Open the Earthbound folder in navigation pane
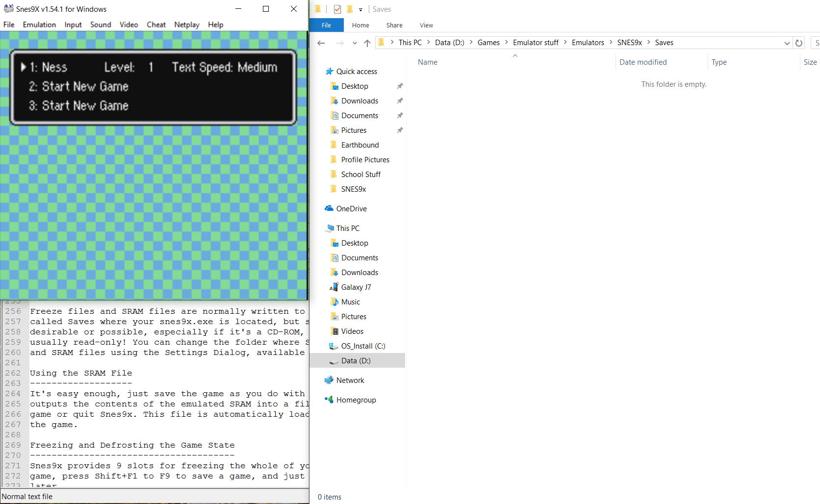This screenshot has height=504, width=820. tap(360, 145)
